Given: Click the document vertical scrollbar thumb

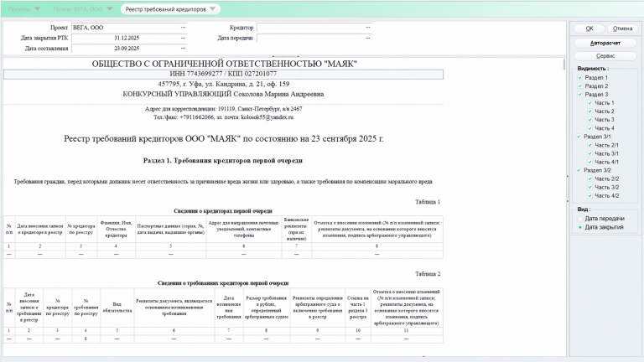Looking at the screenshot, I should click(x=564, y=64).
